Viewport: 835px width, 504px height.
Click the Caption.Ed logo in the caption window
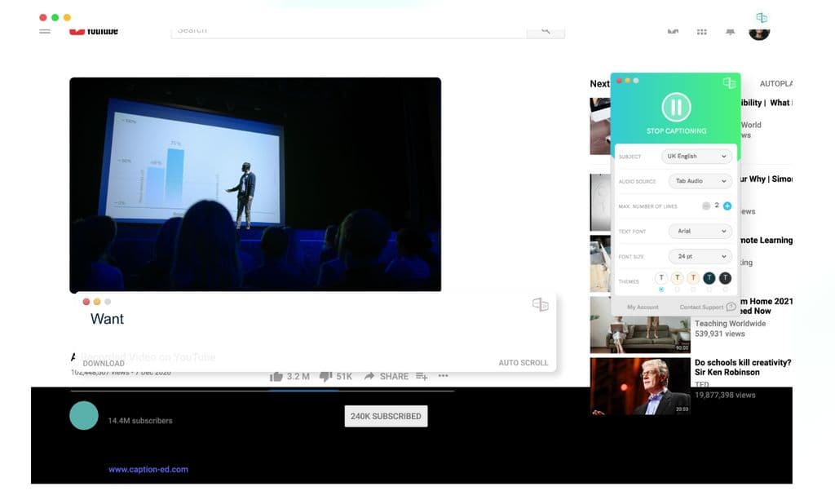pos(540,304)
